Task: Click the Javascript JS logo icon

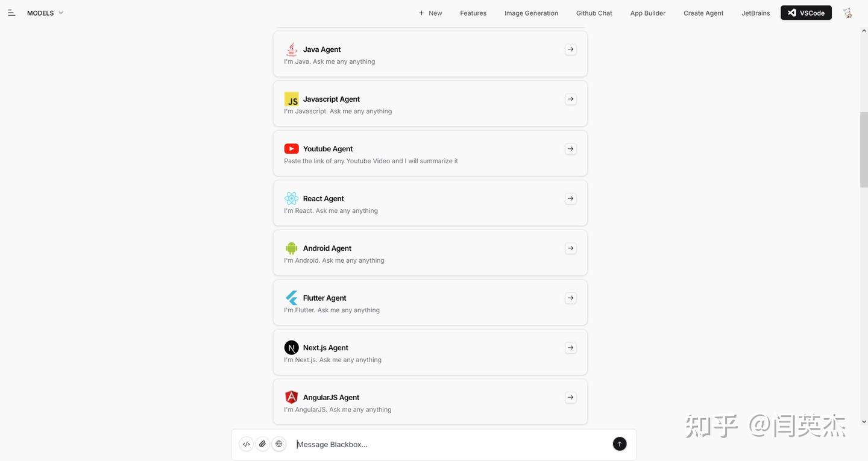Action: click(291, 99)
